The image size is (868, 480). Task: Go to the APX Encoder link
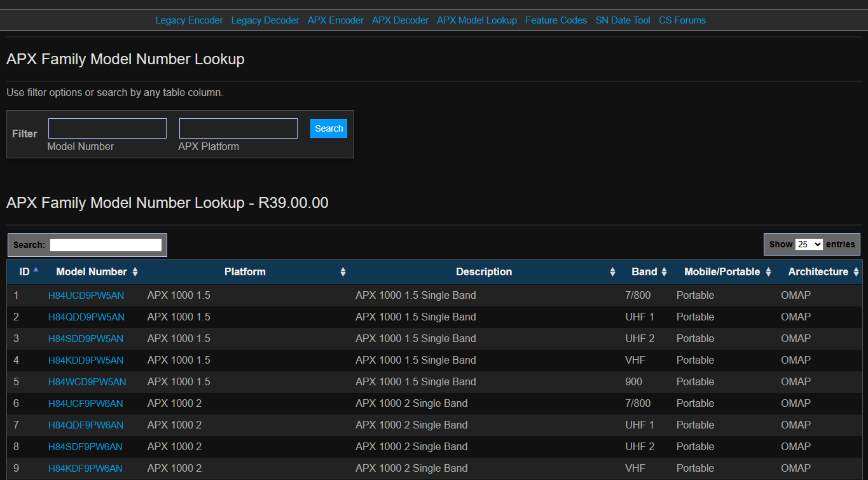click(336, 20)
